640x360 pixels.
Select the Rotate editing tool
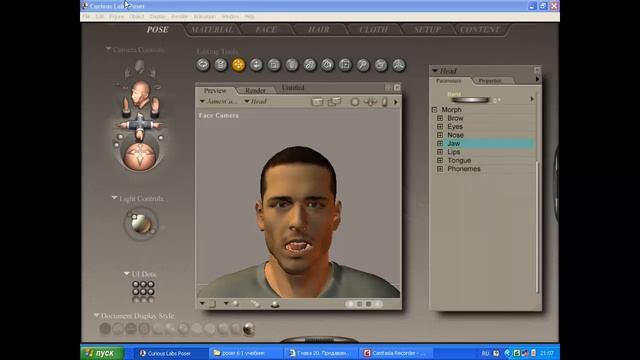click(203, 65)
